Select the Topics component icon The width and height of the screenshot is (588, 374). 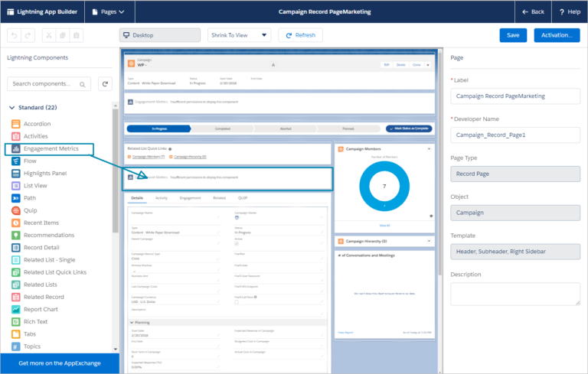[16, 346]
